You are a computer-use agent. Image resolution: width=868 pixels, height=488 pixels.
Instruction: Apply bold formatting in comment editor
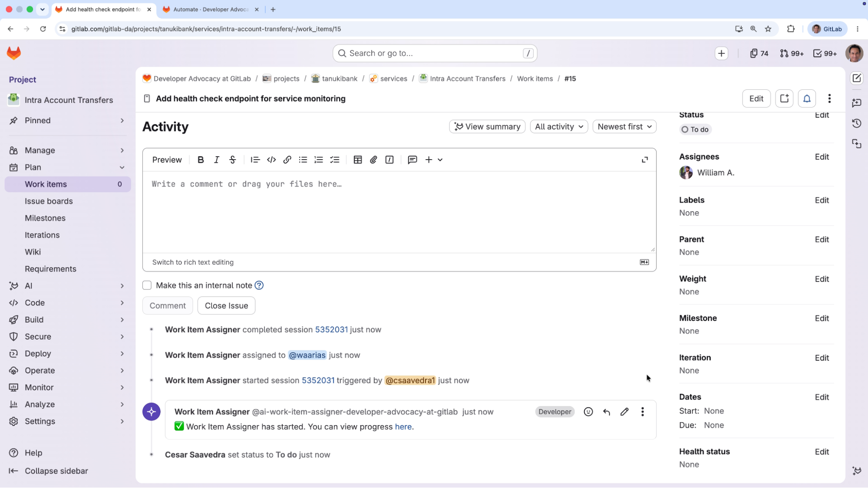point(201,160)
